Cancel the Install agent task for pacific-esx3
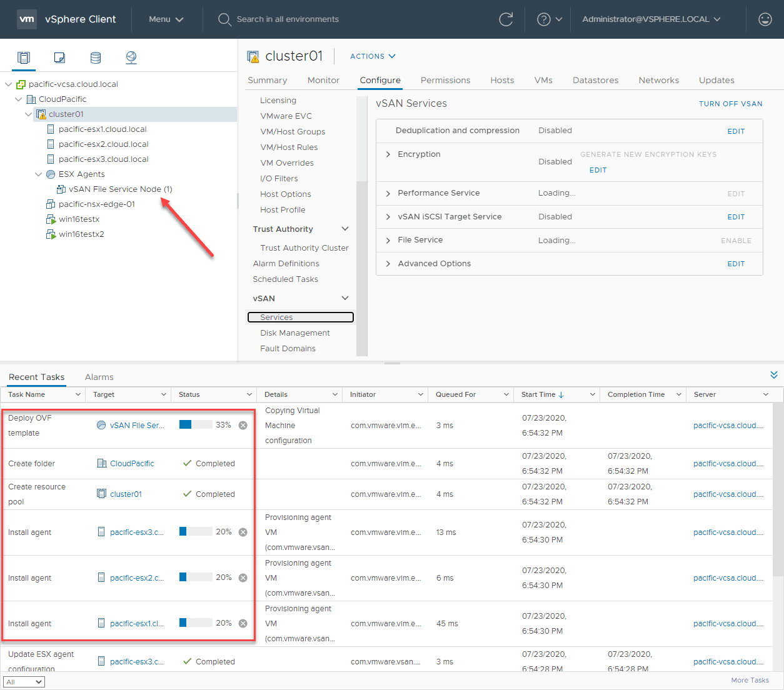This screenshot has height=690, width=784. click(x=243, y=532)
